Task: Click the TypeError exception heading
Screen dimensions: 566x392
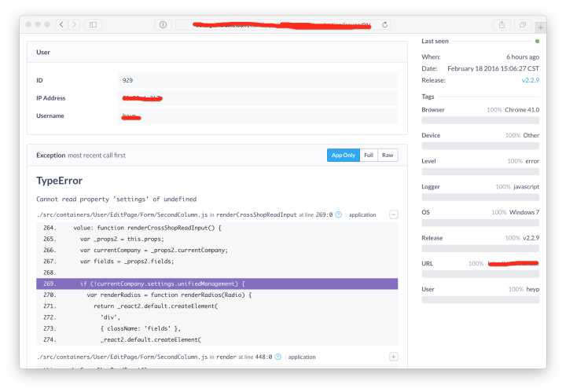Action: [x=59, y=181]
